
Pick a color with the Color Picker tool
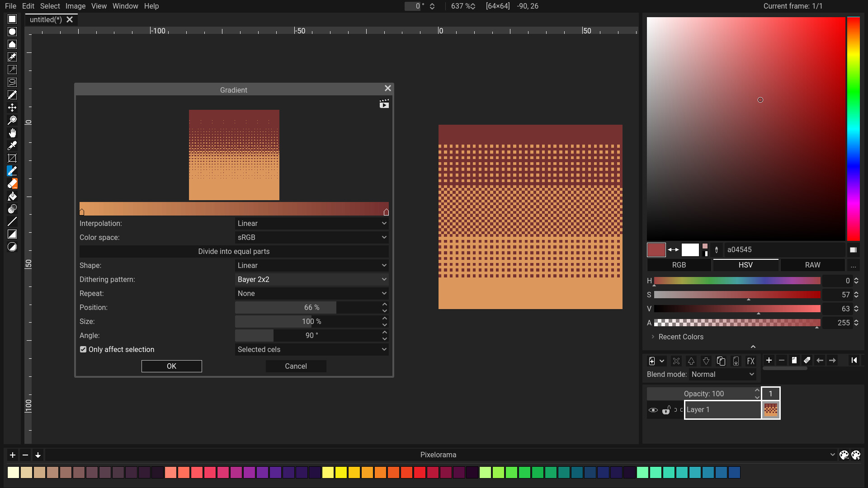12,145
